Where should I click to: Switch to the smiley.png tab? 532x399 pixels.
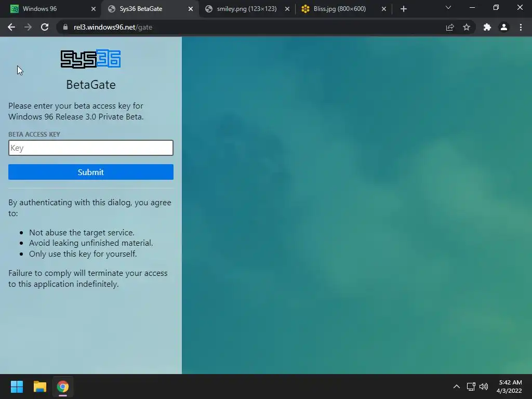(247, 9)
